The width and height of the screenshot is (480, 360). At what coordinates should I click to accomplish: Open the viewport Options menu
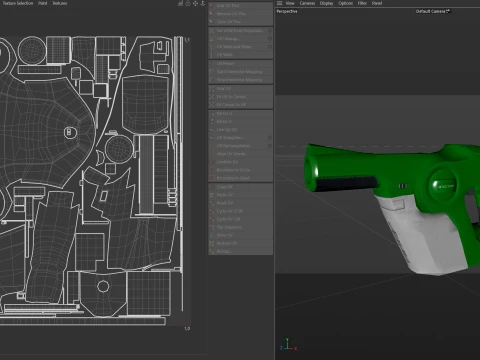tap(346, 3)
